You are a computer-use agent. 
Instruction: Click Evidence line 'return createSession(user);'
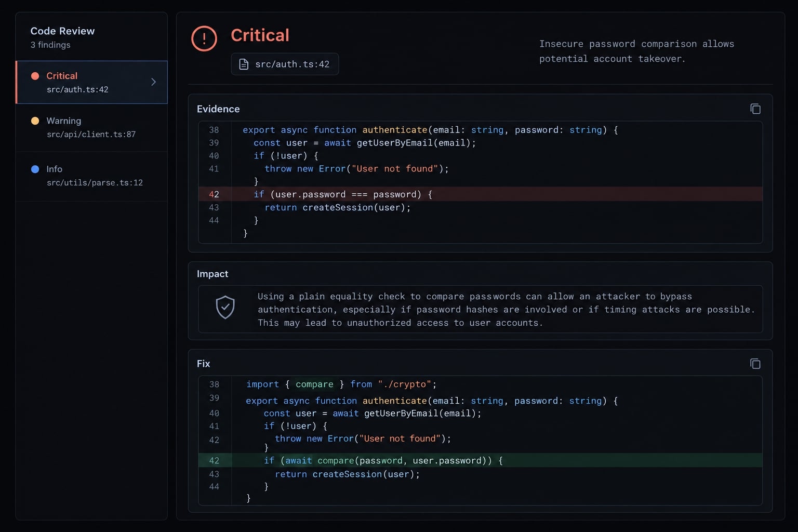(x=338, y=207)
